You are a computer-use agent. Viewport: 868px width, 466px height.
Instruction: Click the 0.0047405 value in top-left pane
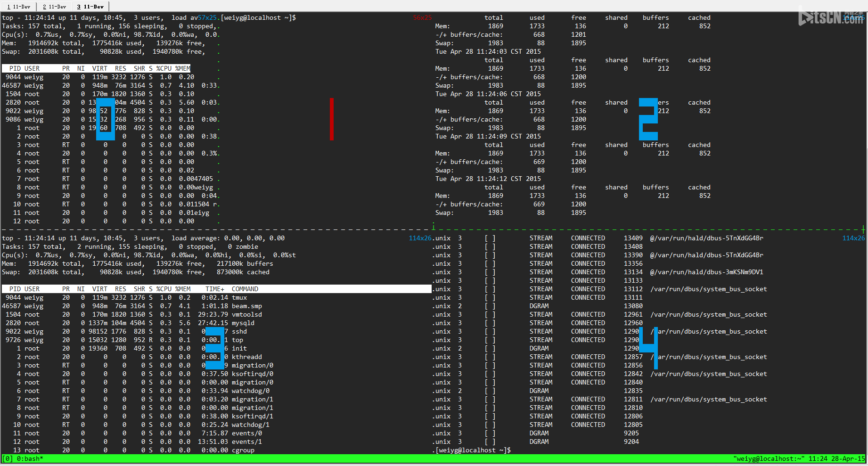[x=196, y=179]
